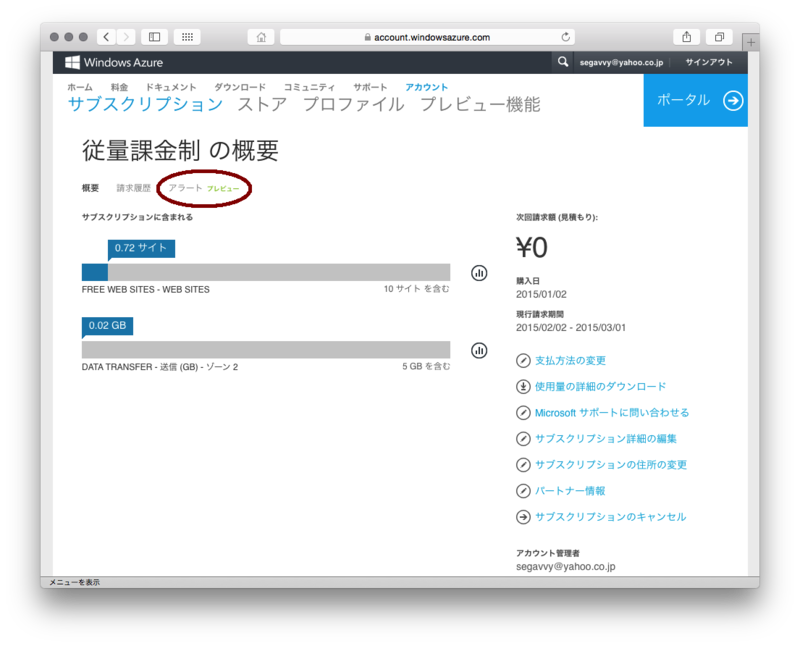Open usage chart icon for DATA TRANSFER
The image size is (800, 646).
(479, 351)
